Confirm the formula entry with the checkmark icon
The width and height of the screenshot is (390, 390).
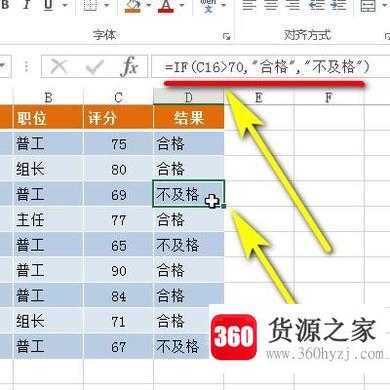click(94, 67)
